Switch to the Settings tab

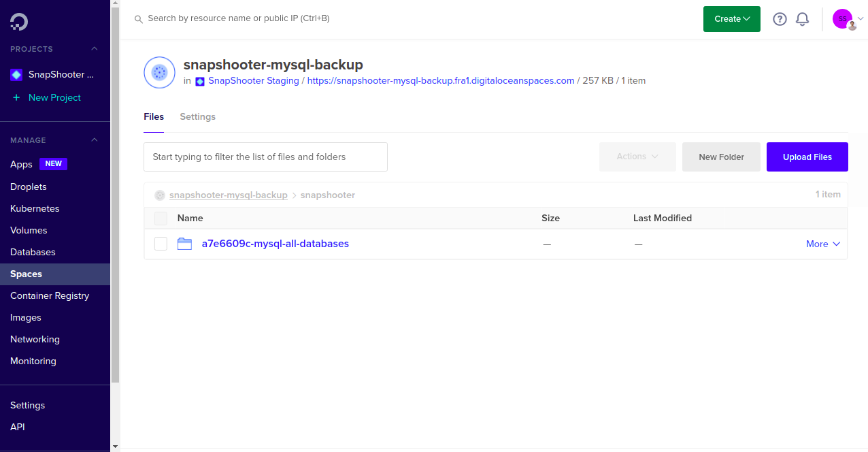pyautogui.click(x=197, y=116)
